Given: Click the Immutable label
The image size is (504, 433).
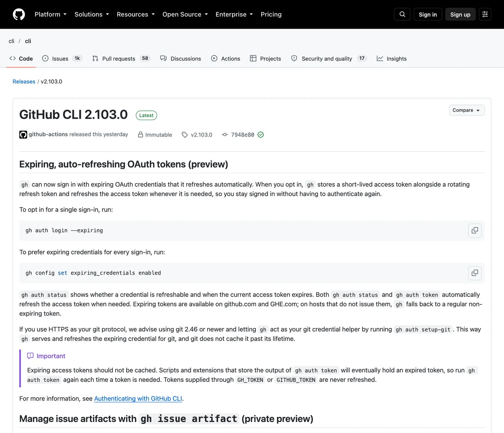Looking at the screenshot, I should point(158,135).
